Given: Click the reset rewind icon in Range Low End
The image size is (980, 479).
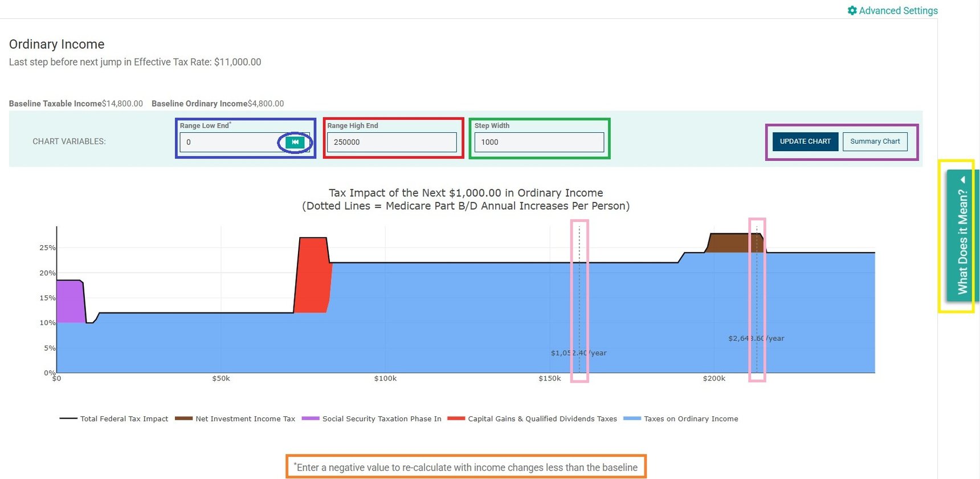Looking at the screenshot, I should pos(295,142).
